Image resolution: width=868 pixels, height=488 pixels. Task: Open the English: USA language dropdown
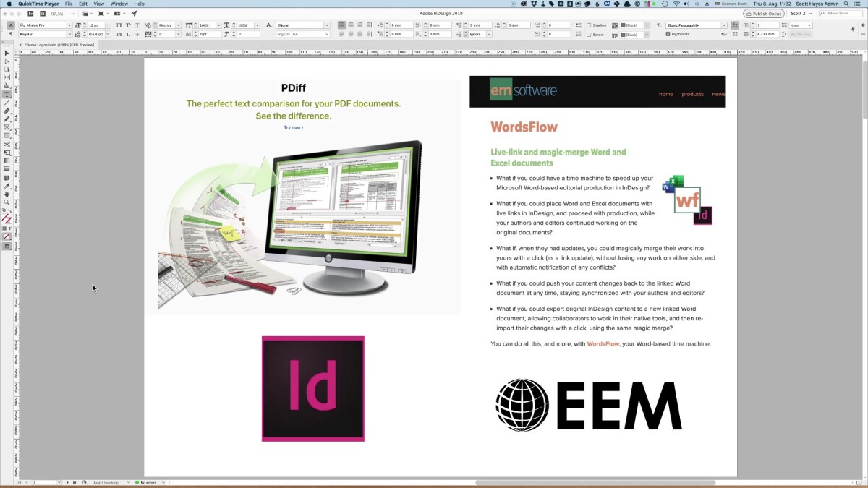(327, 34)
